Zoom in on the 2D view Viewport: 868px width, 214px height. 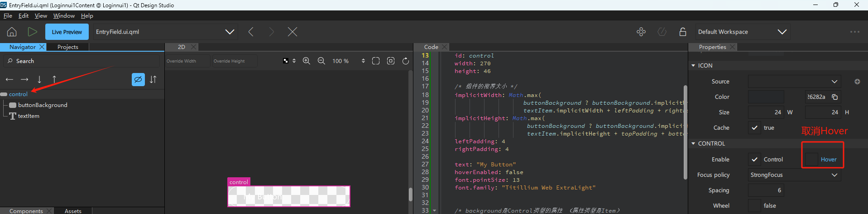click(x=307, y=61)
